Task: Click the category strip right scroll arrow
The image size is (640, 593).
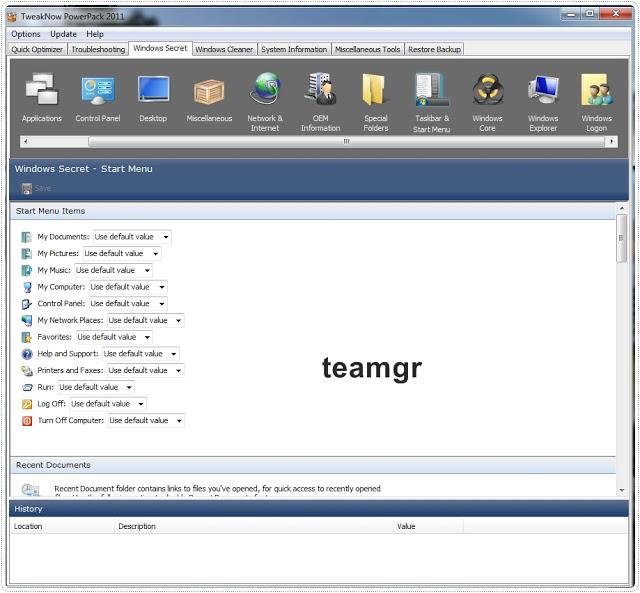Action: tap(611, 142)
